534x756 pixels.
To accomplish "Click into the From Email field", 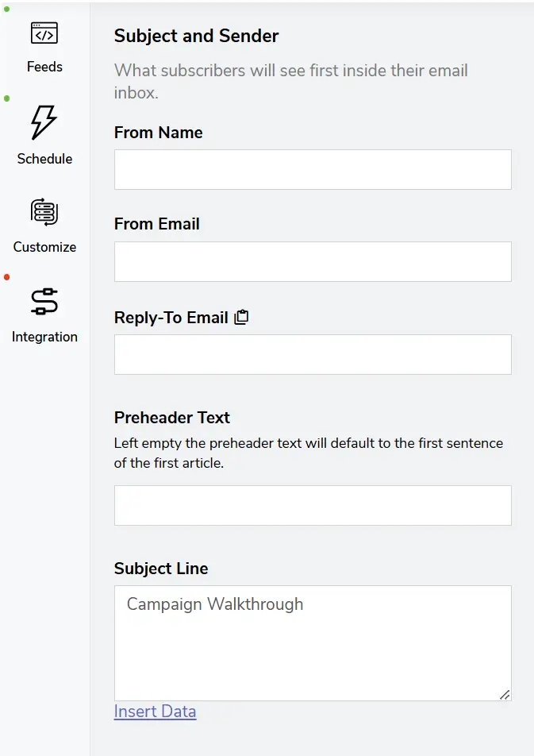I will coord(313,261).
